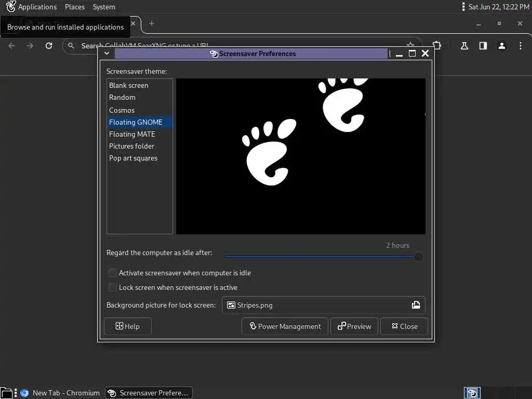Open the Chromium three-dot menu
This screenshot has width=532, height=399.
tap(521, 46)
